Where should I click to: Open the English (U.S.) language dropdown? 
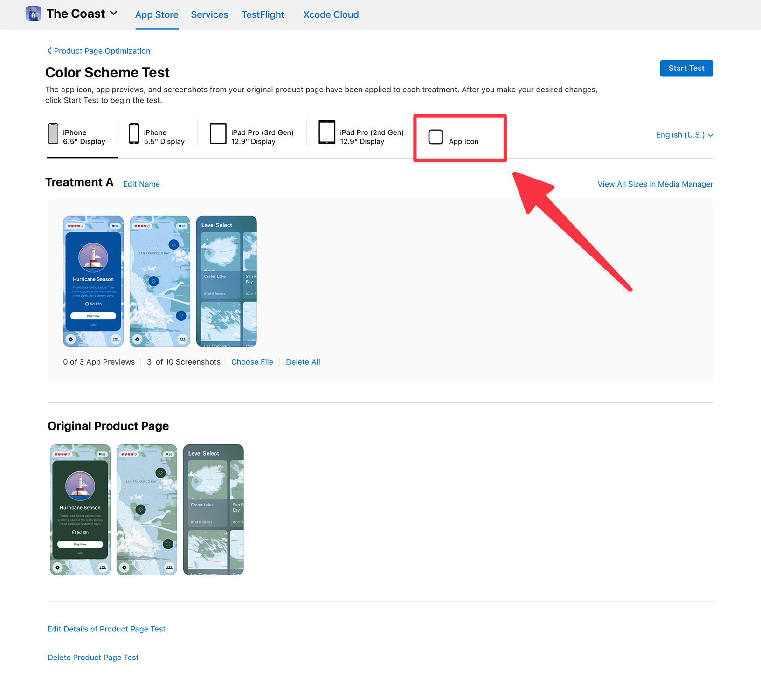coord(685,135)
